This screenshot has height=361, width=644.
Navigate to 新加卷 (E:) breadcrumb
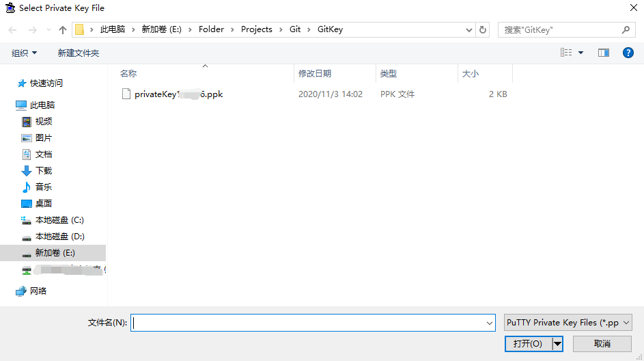point(161,29)
